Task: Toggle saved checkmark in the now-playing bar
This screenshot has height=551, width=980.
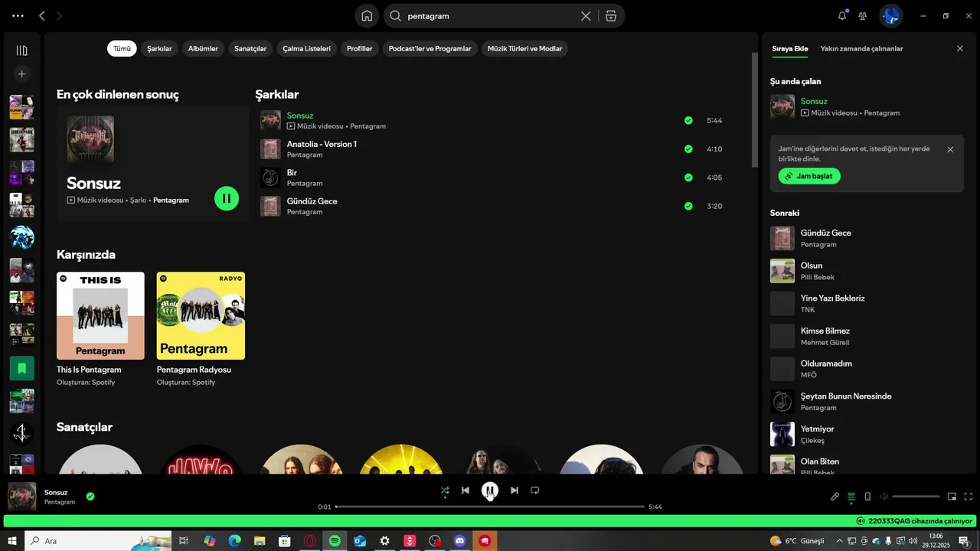Action: (90, 497)
